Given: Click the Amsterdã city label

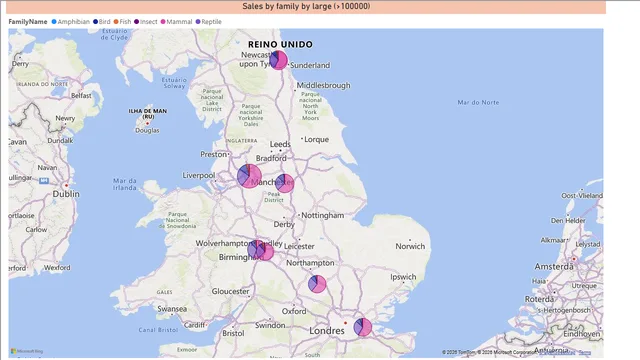Looking at the screenshot, I should coord(554,267).
